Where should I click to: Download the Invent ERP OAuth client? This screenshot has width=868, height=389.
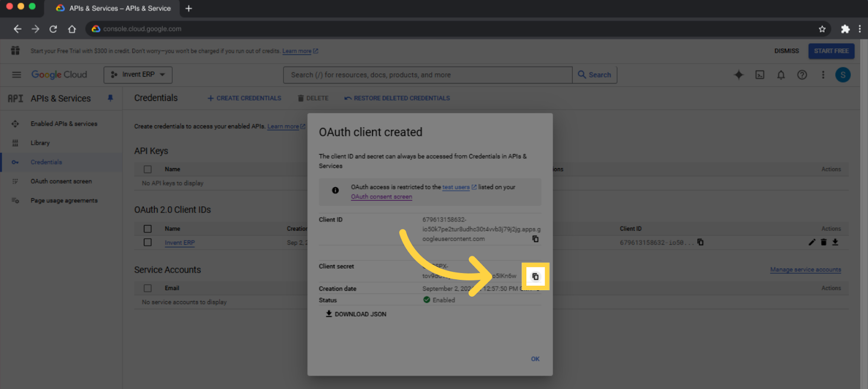coord(835,242)
